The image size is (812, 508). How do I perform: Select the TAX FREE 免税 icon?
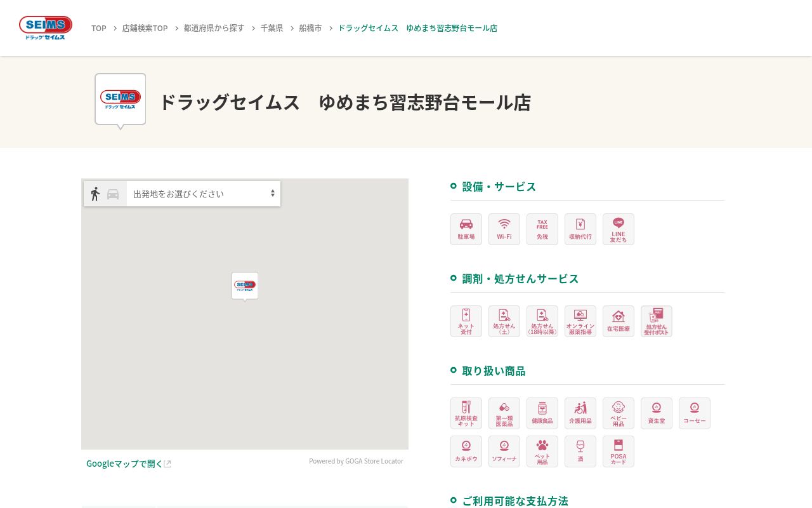click(542, 229)
